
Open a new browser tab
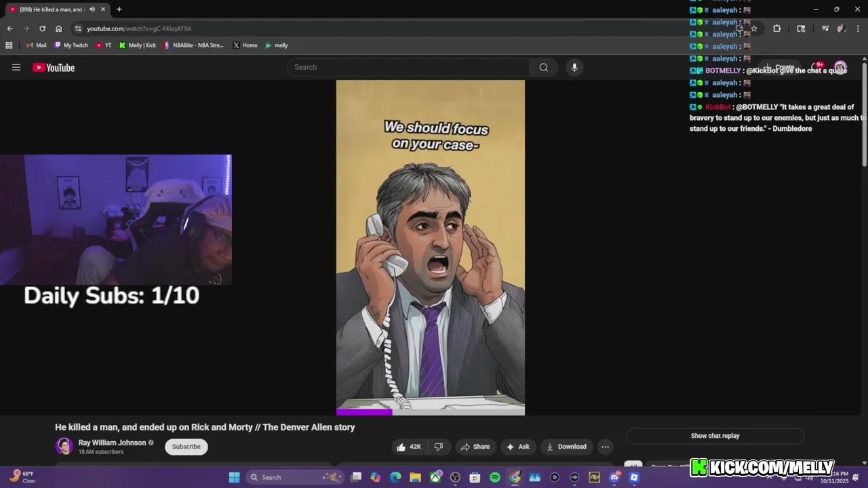point(119,9)
